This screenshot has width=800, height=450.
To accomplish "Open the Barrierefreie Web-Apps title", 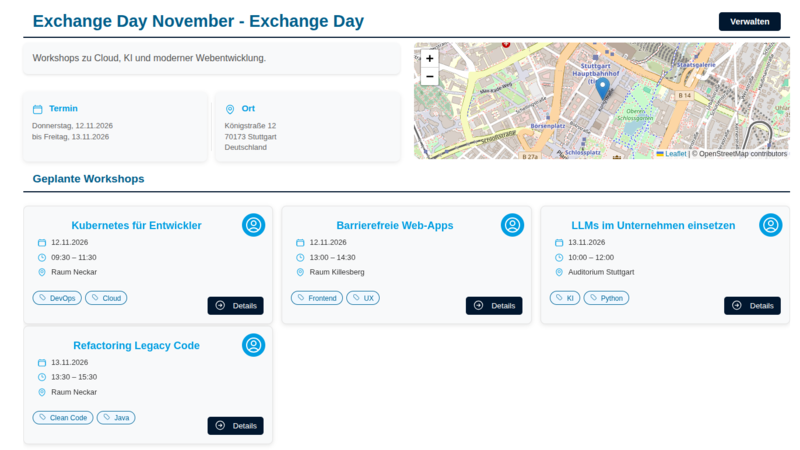I will [x=394, y=226].
